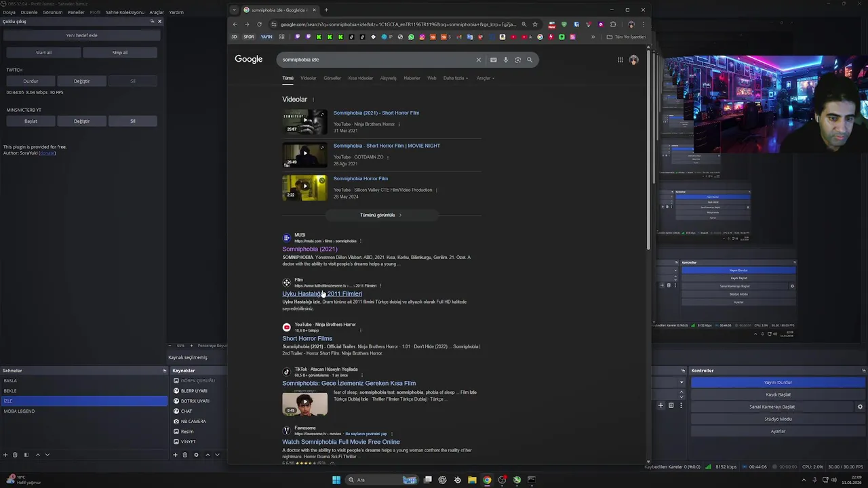Clear the Google search box
The width and height of the screenshot is (868, 488).
478,60
